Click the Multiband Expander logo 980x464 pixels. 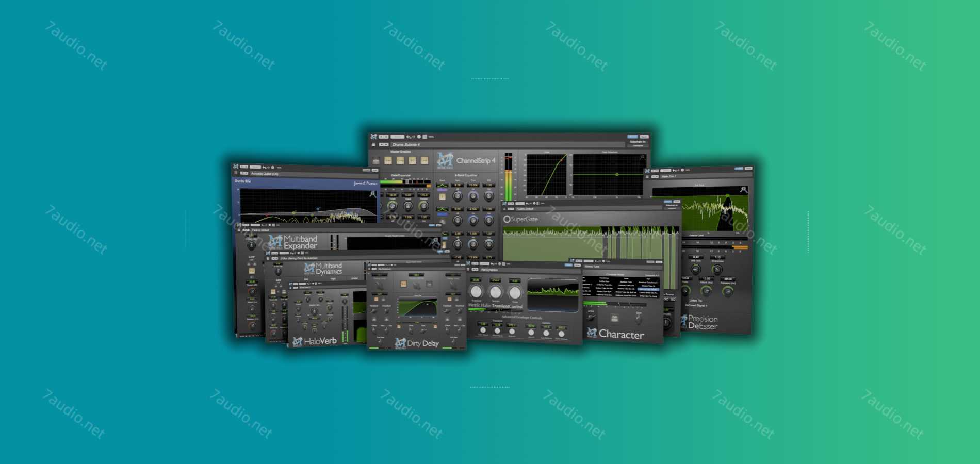293,242
